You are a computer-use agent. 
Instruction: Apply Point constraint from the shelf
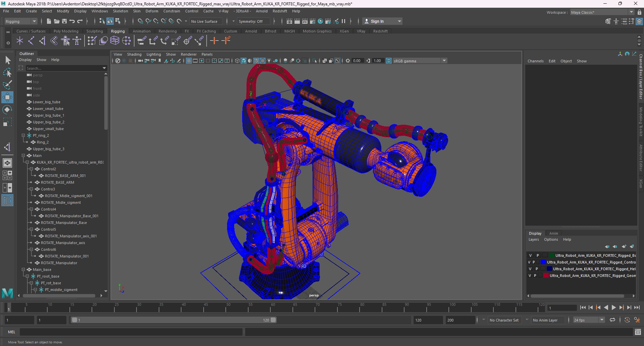pos(153,41)
